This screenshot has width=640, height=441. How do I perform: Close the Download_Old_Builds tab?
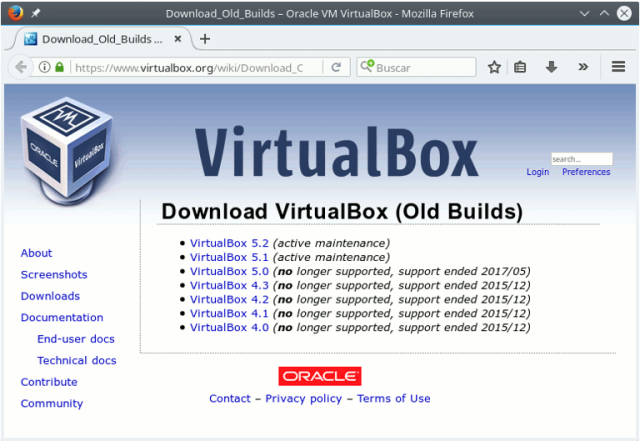point(178,39)
